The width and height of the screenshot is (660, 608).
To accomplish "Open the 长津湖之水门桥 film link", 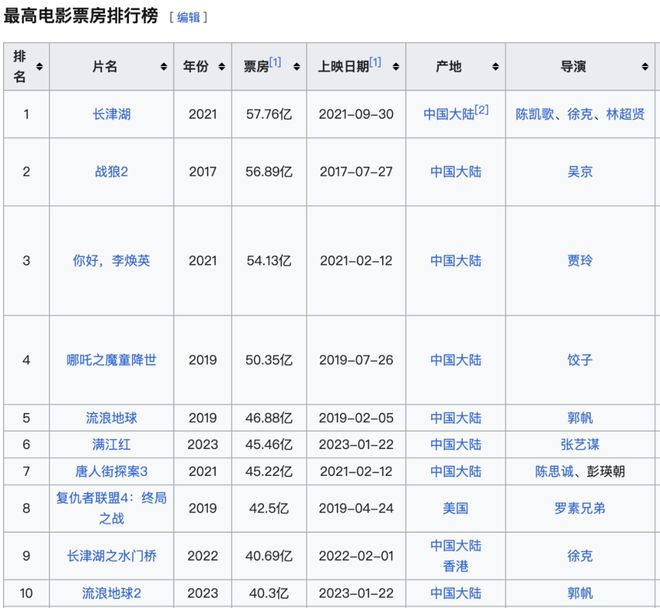I will click(x=112, y=556).
